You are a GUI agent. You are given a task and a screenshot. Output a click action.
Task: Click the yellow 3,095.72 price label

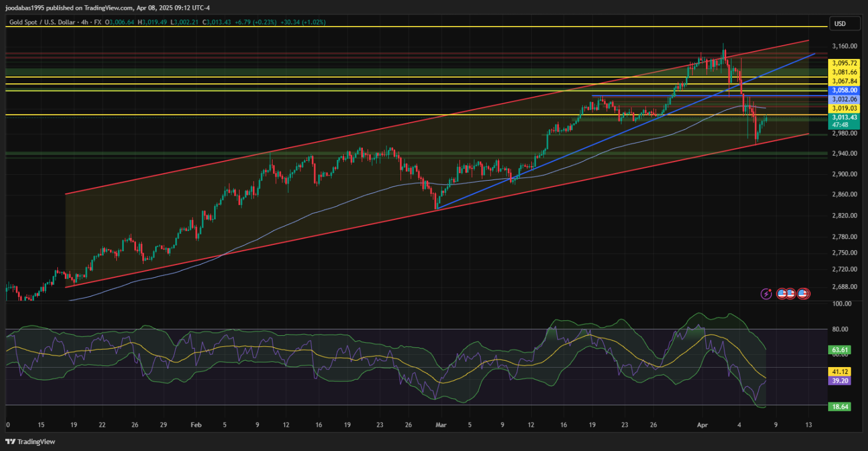pos(844,63)
